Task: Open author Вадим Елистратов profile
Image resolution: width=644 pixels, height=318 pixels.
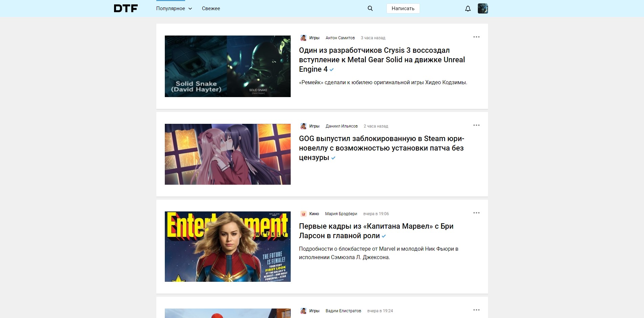Action: click(343, 311)
